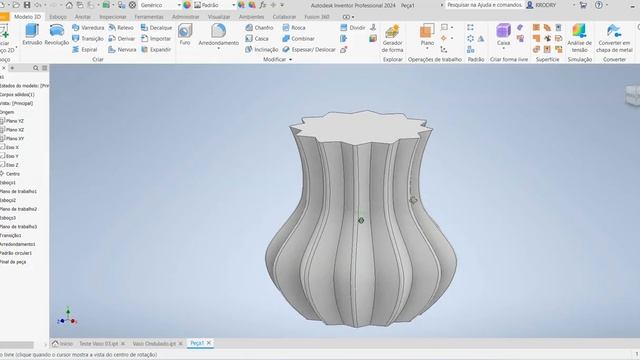640x360 pixels.
Task: Open the Gerador de forma tool
Action: (392, 38)
